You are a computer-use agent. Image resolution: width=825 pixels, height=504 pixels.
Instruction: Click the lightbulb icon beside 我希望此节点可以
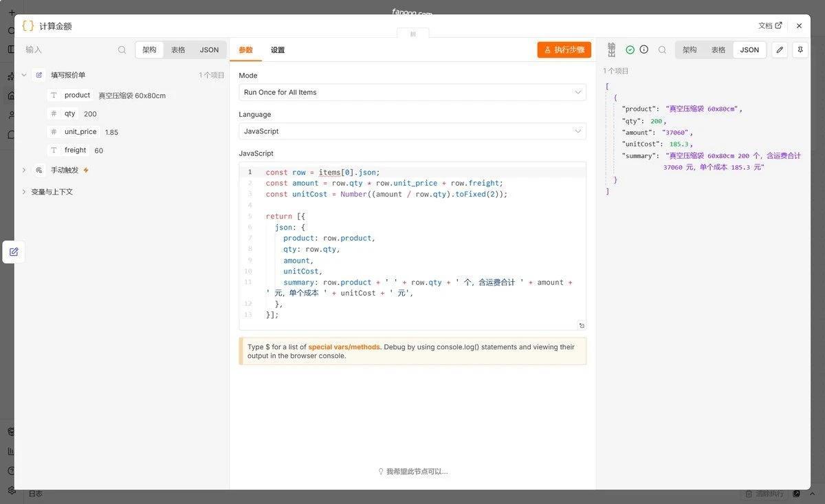coord(381,472)
